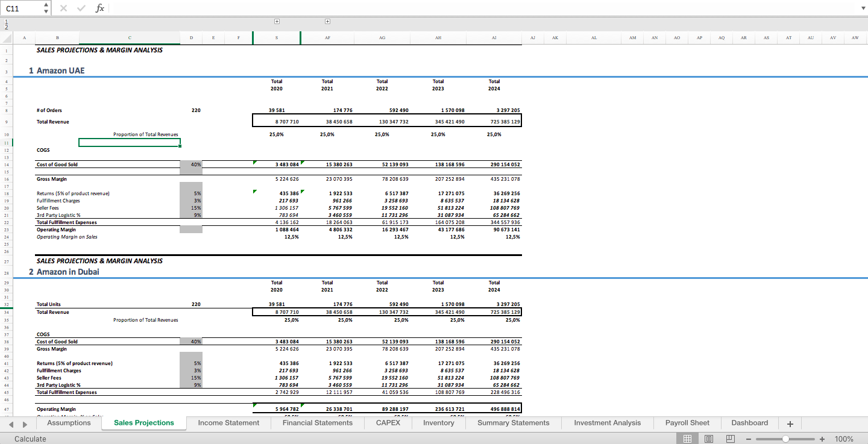Open the CAPEX sheet tab
The width and height of the screenshot is (868, 444).
click(x=388, y=423)
